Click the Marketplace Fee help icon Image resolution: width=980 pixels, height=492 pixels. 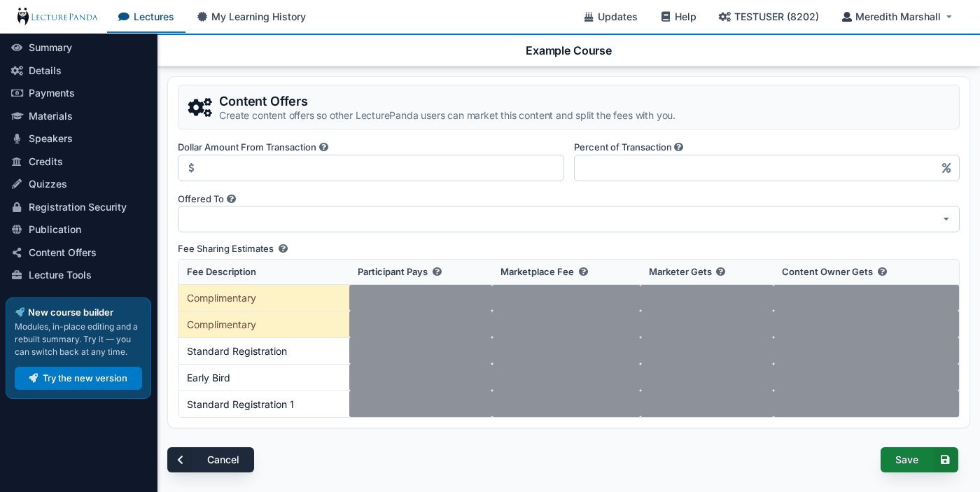pyautogui.click(x=584, y=272)
